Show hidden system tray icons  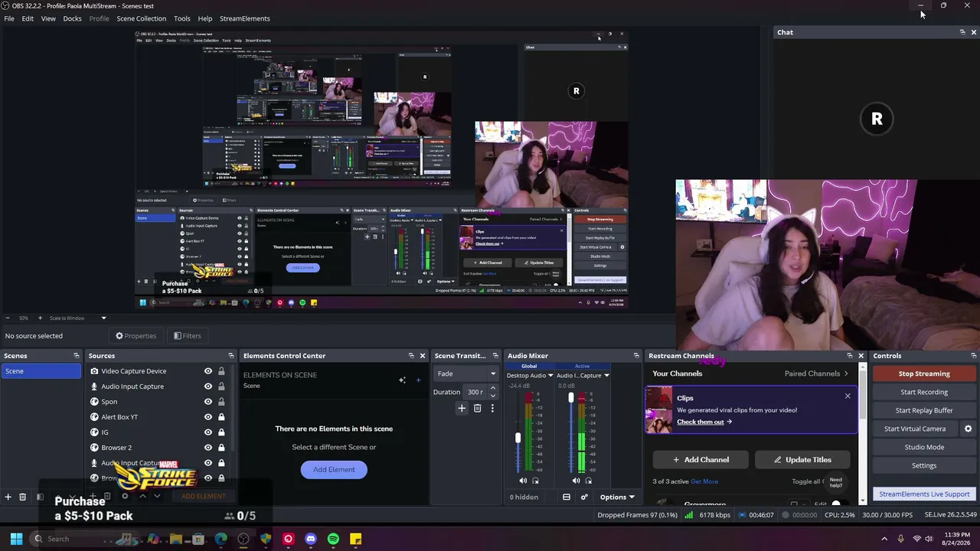(884, 539)
